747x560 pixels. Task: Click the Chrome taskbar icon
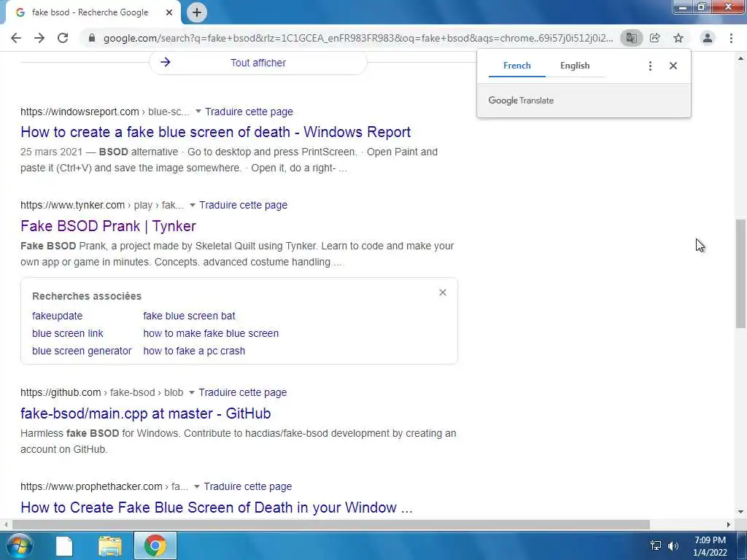tap(155, 545)
